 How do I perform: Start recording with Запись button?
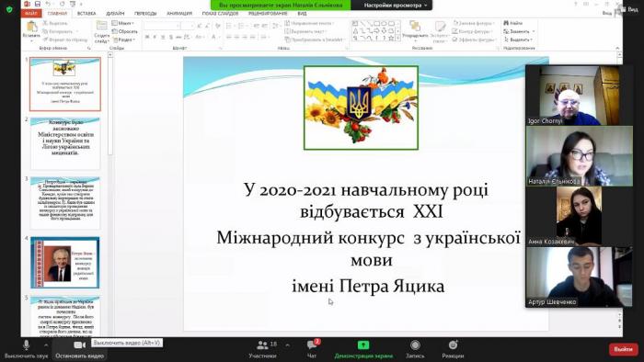pyautogui.click(x=415, y=349)
